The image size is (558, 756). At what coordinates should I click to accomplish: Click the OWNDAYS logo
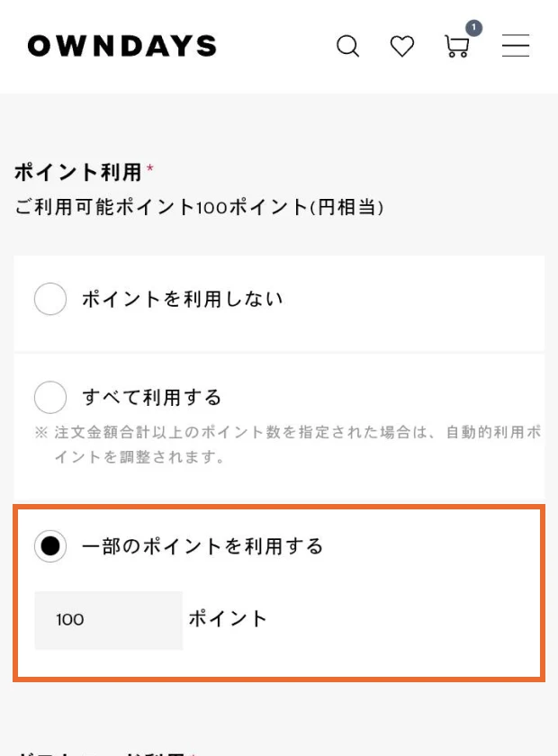(122, 46)
